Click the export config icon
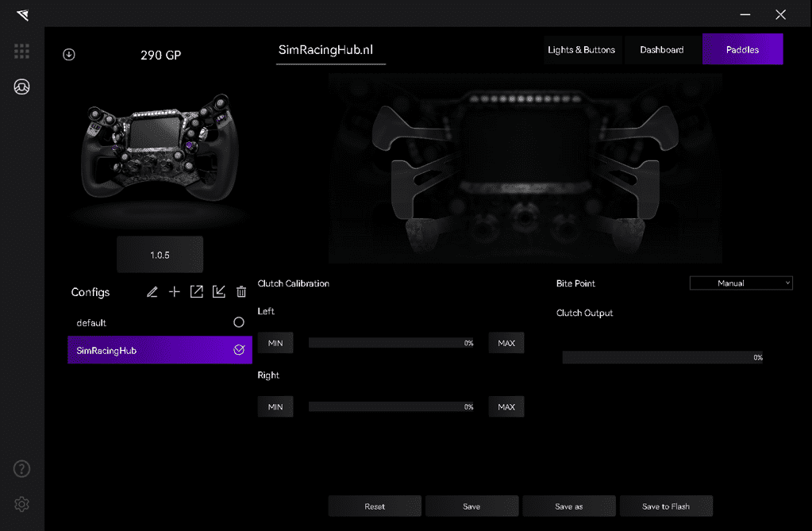812x531 pixels. pos(197,292)
